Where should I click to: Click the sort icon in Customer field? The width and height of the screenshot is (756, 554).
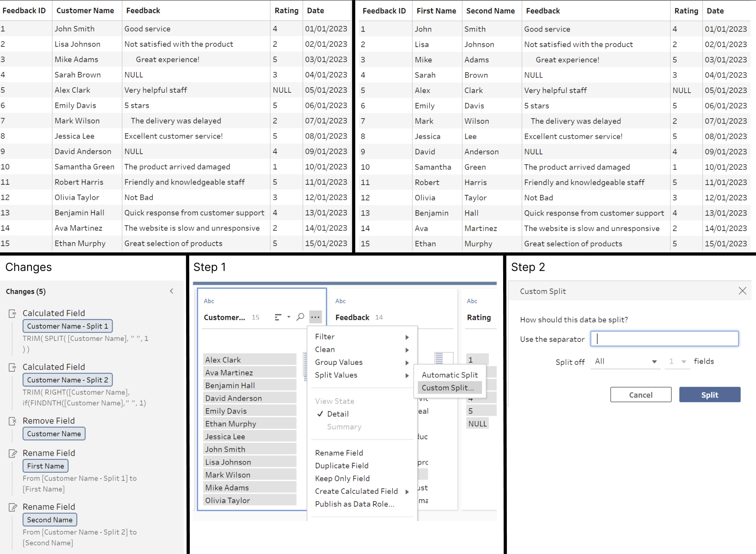pyautogui.click(x=278, y=317)
